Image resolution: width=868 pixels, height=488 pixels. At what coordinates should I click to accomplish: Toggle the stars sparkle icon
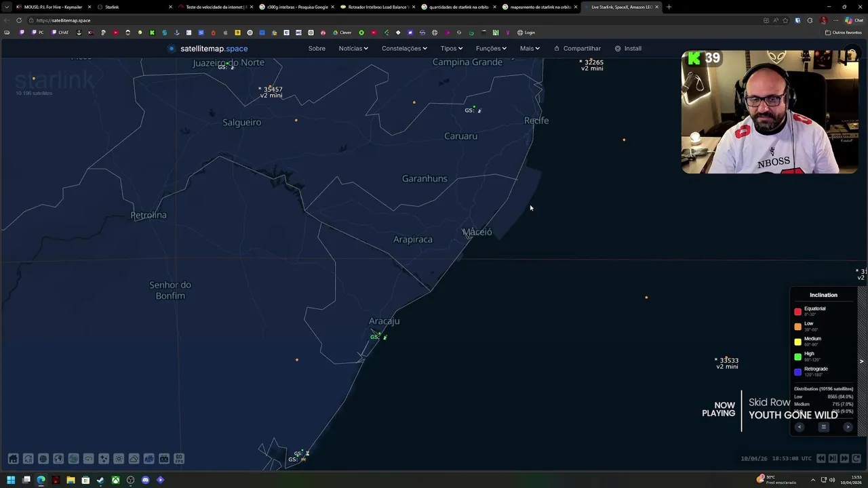click(x=104, y=459)
